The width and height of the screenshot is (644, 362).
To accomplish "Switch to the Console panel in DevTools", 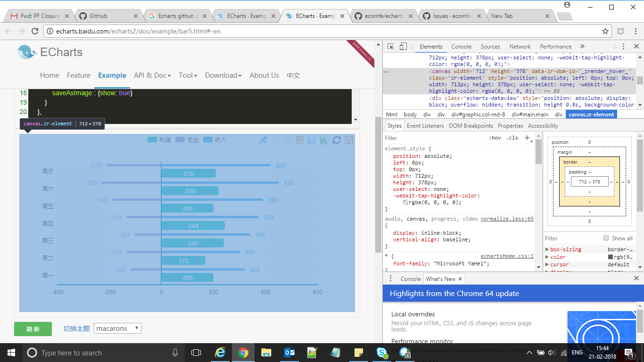I will point(461,46).
